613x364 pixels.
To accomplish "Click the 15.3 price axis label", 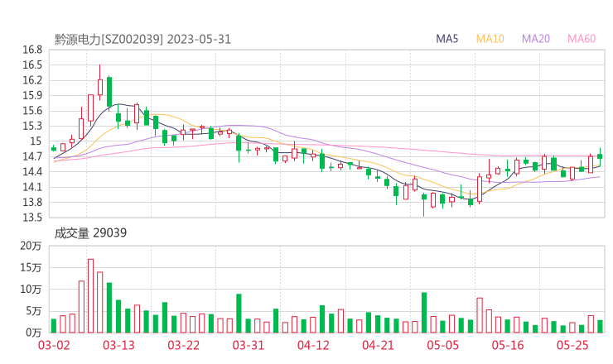I will (32, 126).
